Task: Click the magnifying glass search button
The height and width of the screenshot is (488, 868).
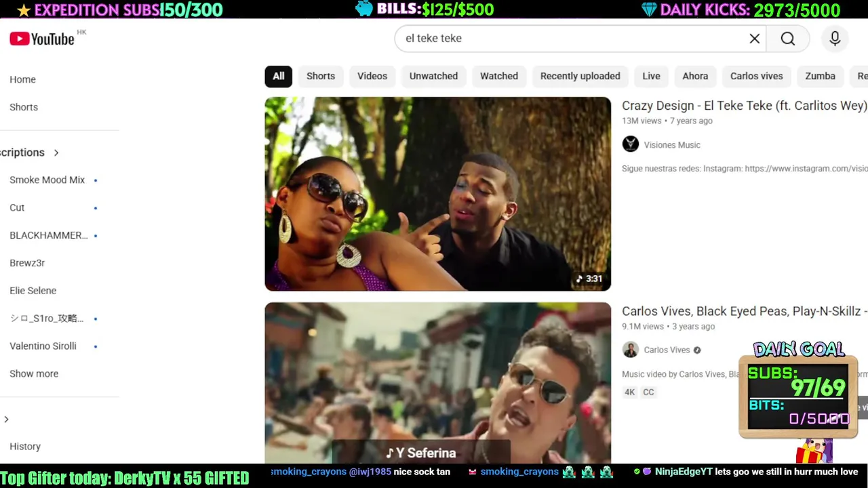Action: tap(788, 39)
